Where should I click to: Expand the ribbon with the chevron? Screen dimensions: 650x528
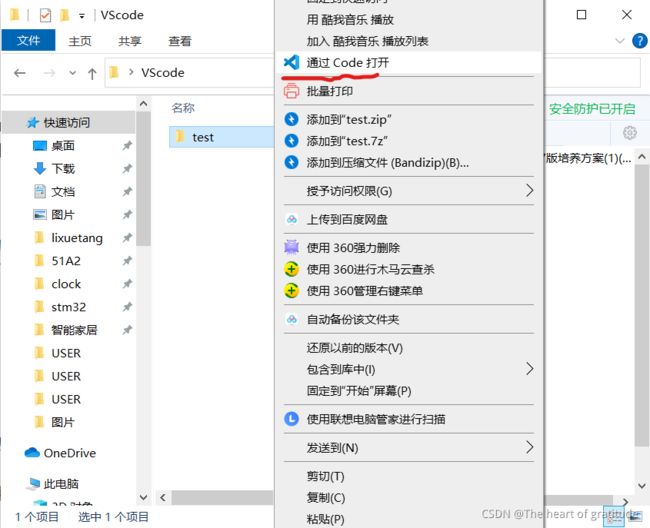(x=619, y=41)
